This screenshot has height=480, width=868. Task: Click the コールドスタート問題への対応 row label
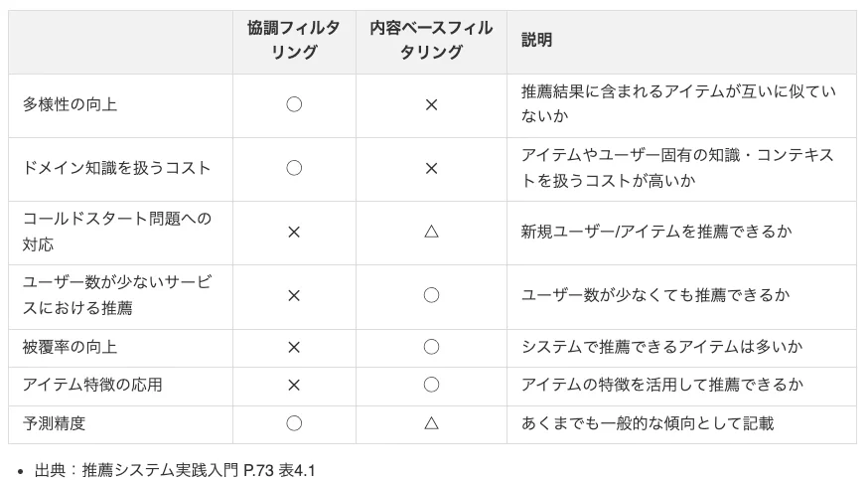pos(117,232)
